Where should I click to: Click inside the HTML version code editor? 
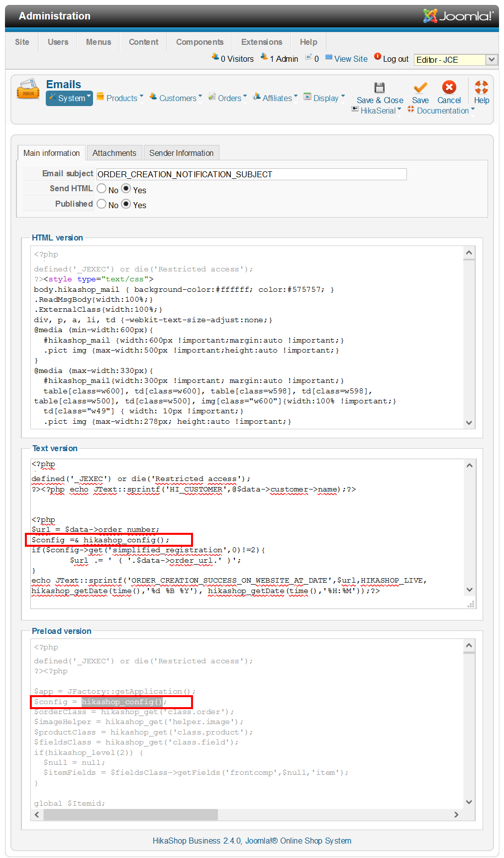point(247,337)
